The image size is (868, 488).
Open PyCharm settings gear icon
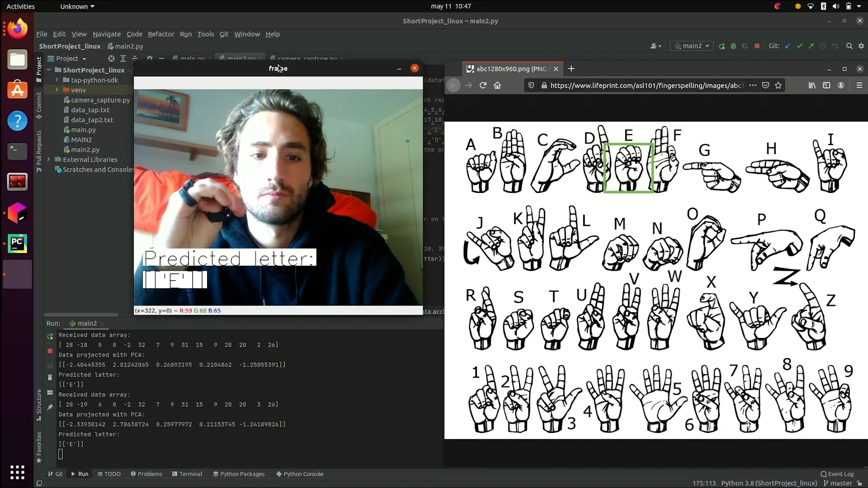point(861,46)
